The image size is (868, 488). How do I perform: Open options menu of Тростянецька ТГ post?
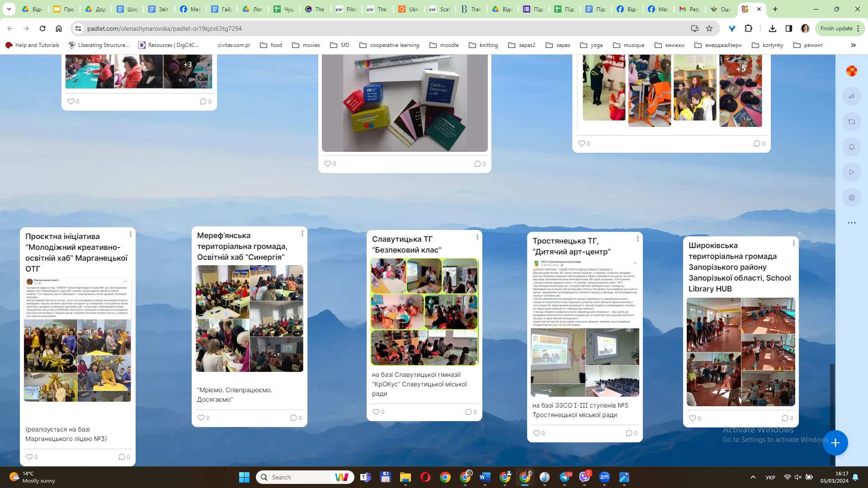(638, 239)
